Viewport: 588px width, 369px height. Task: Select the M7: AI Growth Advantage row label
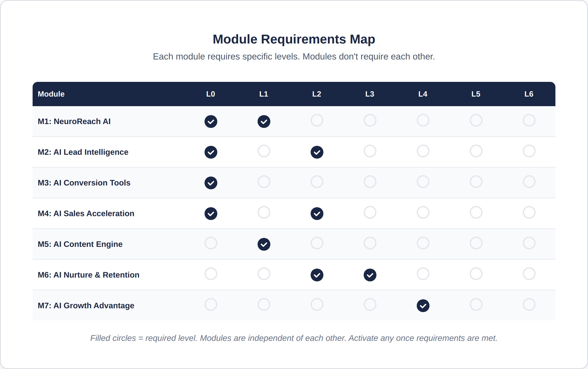pyautogui.click(x=86, y=306)
